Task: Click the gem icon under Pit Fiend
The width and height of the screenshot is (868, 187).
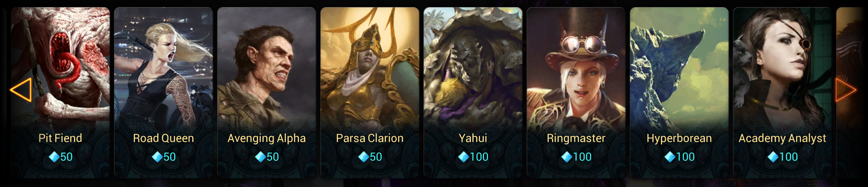Action: pyautogui.click(x=54, y=157)
